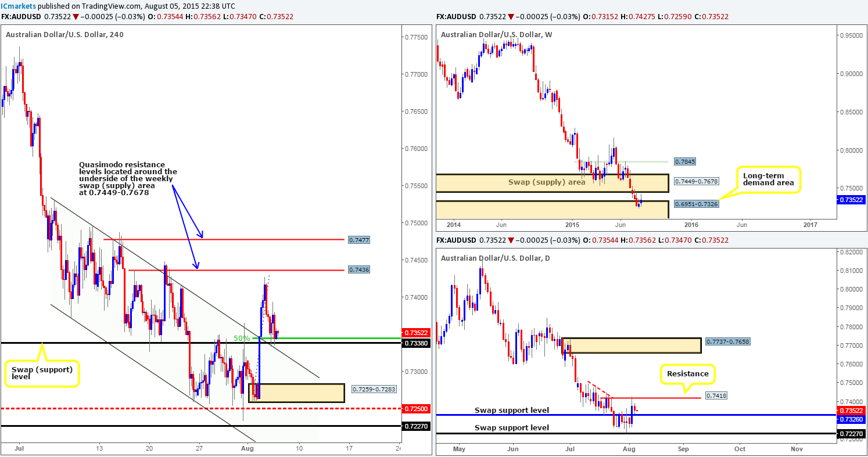The image size is (868, 457).
Task: Click the blue 0.73260 price tag on the daily axis
Action: coord(851,419)
